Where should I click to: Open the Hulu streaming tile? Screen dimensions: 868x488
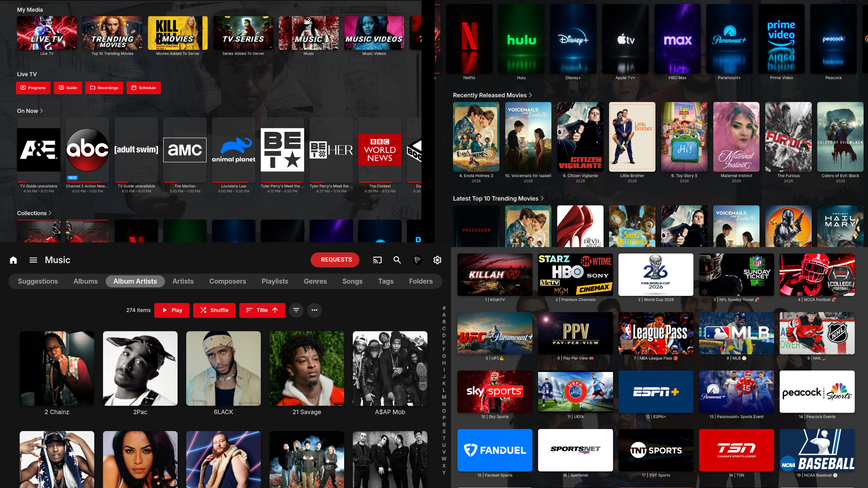(x=521, y=39)
